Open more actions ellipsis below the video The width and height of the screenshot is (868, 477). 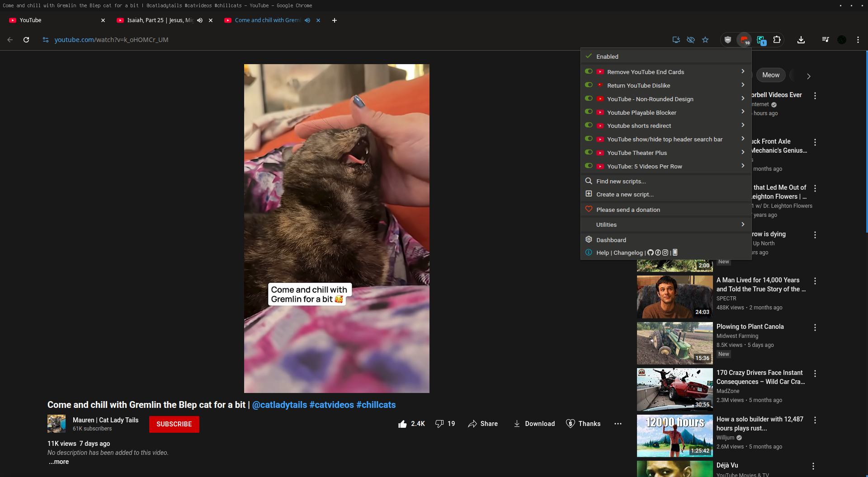[618, 424]
